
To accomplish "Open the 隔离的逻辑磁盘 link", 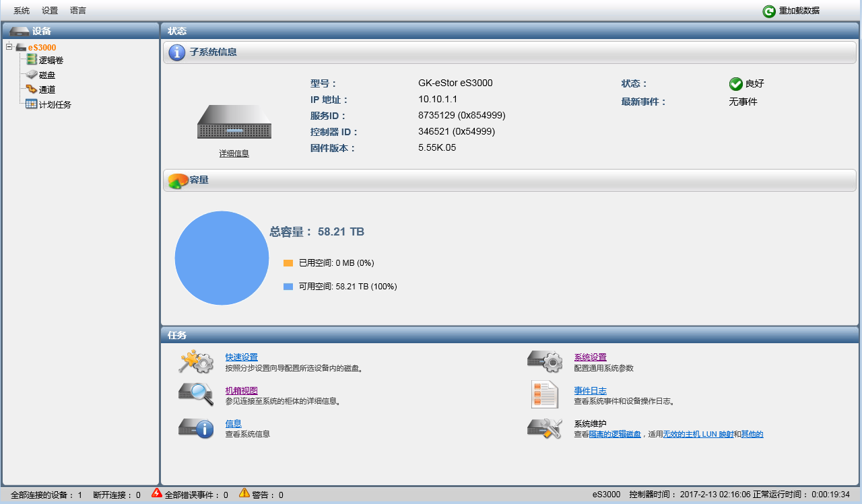I will point(615,435).
